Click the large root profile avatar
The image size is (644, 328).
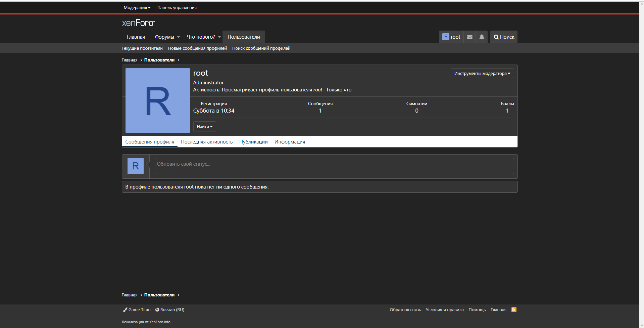(157, 100)
